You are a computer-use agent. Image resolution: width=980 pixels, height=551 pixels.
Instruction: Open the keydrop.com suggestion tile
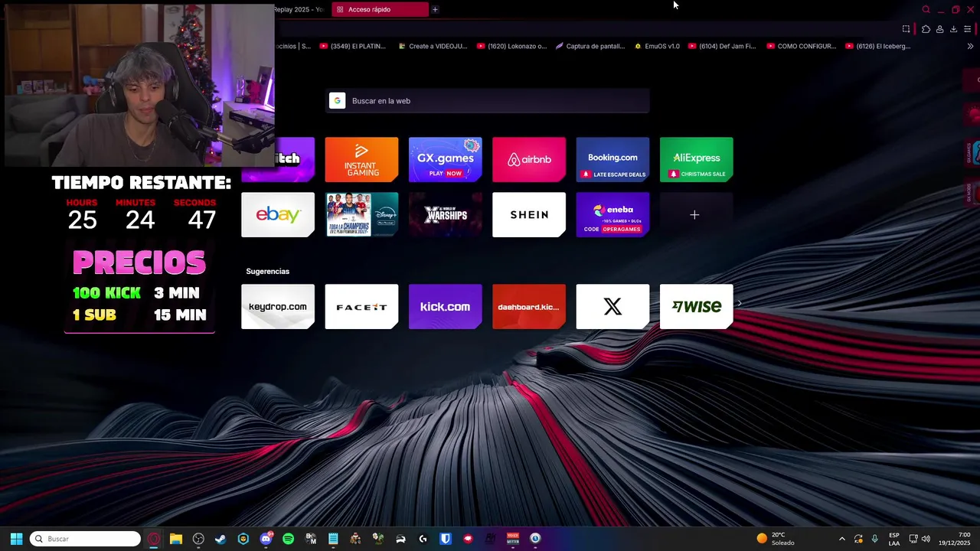[278, 307]
